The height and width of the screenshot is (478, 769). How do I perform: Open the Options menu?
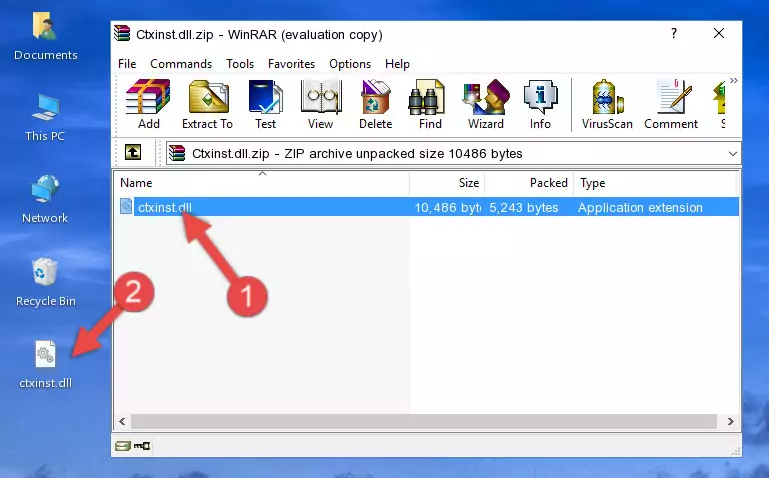tap(350, 64)
